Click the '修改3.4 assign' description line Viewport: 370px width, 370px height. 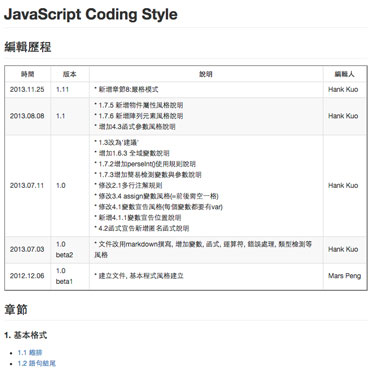point(157,196)
